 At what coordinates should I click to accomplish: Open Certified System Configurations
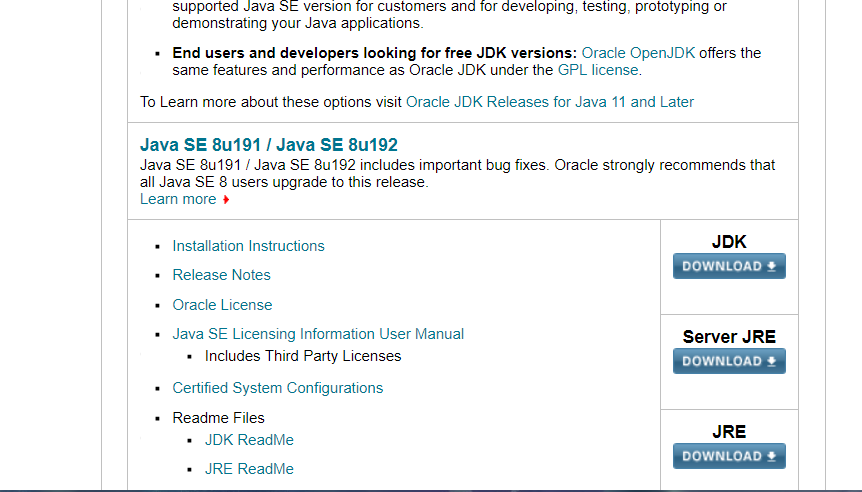(x=278, y=388)
